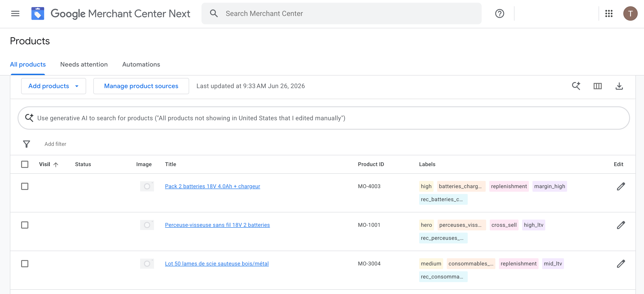The image size is (644, 294).
Task: Click the Products page heading
Action: pyautogui.click(x=30, y=41)
